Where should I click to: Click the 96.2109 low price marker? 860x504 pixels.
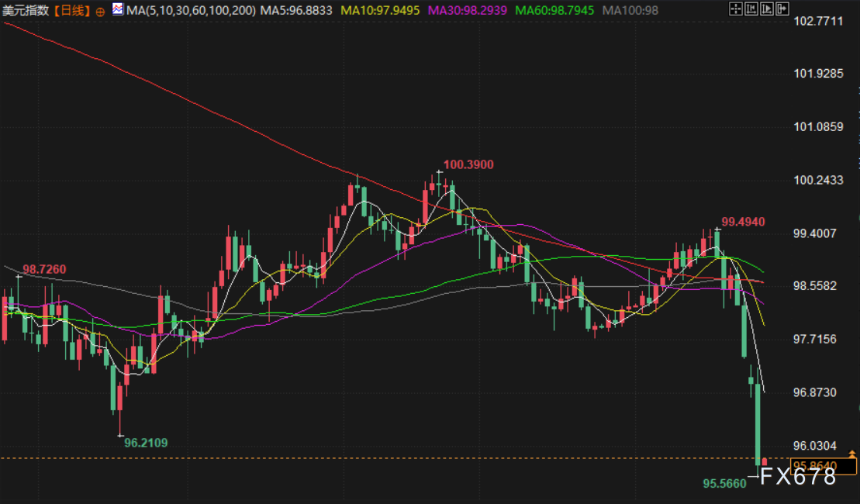(x=146, y=443)
